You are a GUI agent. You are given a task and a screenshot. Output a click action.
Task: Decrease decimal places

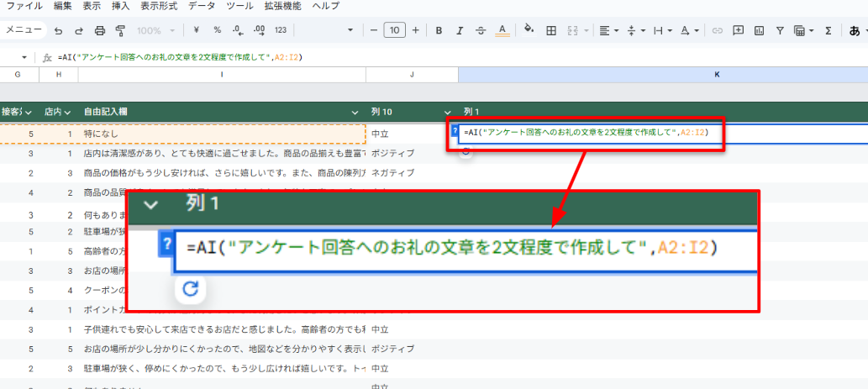pos(238,30)
